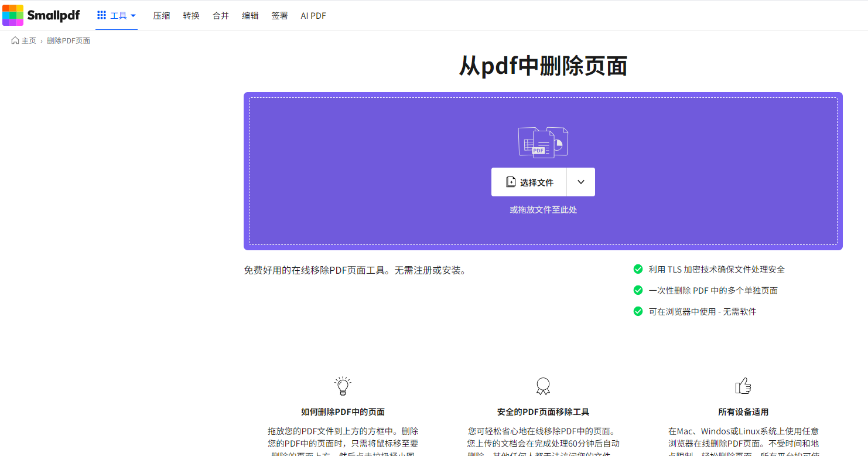Viewport: 868px width, 456px height.
Task: Click green checkmark beside TLS 加密 text
Action: 638,269
